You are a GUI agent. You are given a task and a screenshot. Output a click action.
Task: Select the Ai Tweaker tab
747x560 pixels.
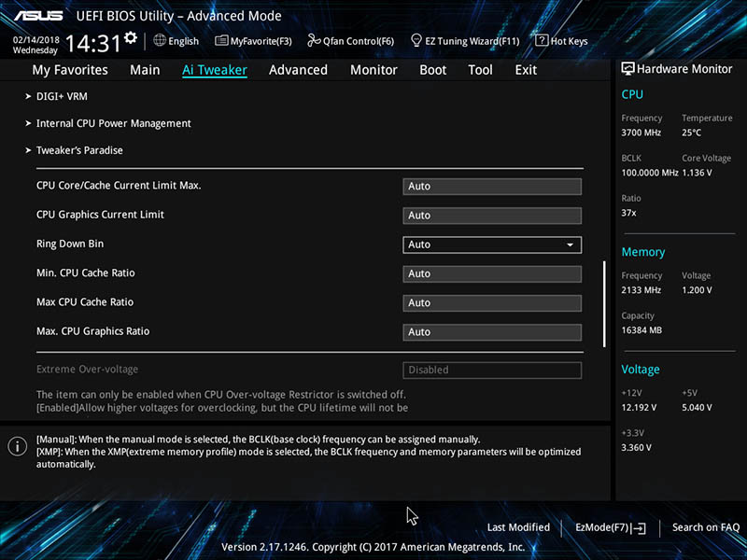(215, 70)
